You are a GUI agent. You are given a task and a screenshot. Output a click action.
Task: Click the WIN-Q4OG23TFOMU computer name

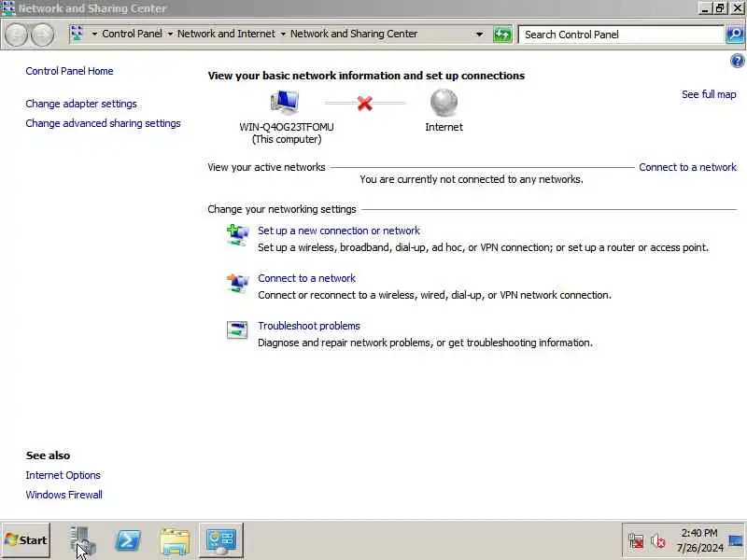287,127
